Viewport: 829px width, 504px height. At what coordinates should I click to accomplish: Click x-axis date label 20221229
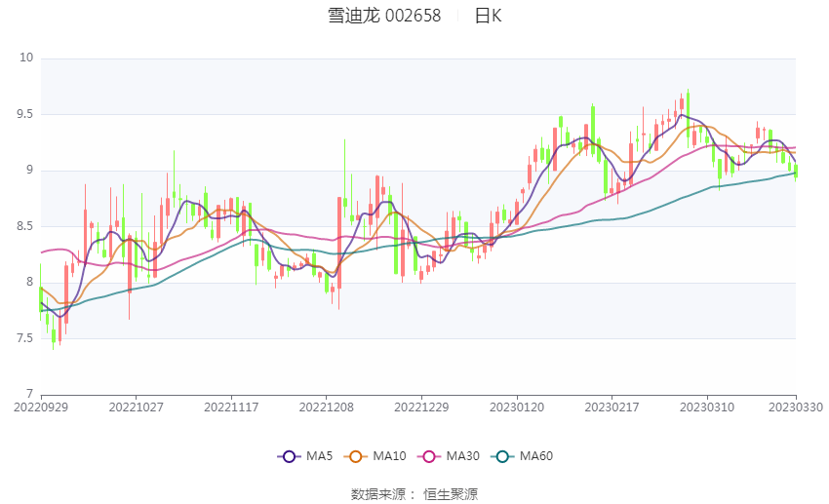(421, 407)
